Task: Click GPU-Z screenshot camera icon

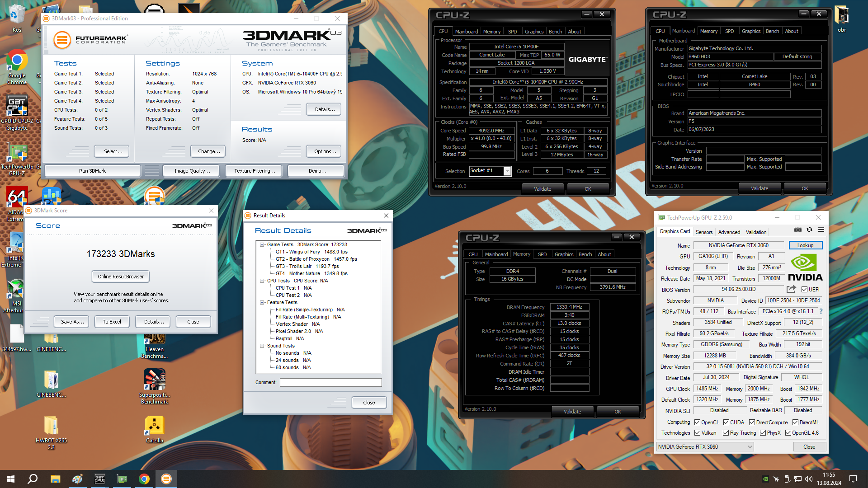Action: pyautogui.click(x=798, y=230)
